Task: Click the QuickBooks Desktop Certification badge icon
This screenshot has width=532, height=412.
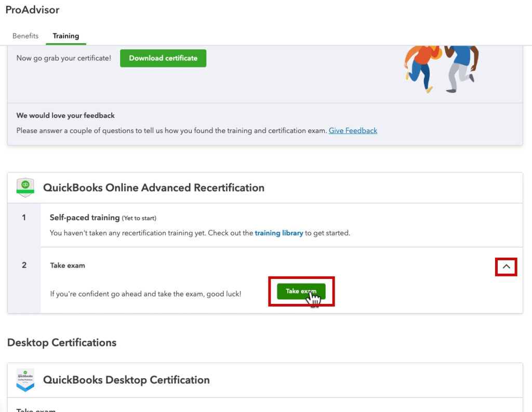Action: click(x=25, y=380)
